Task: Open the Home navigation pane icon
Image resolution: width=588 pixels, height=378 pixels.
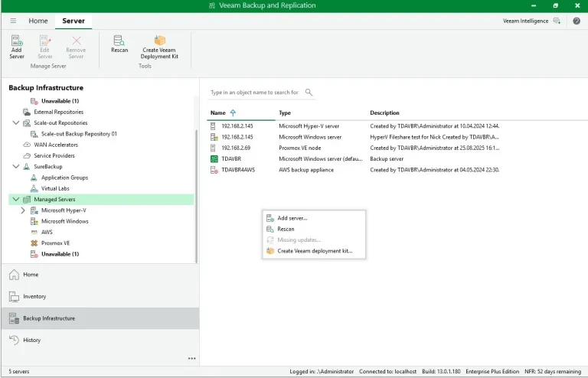Action: point(14,275)
